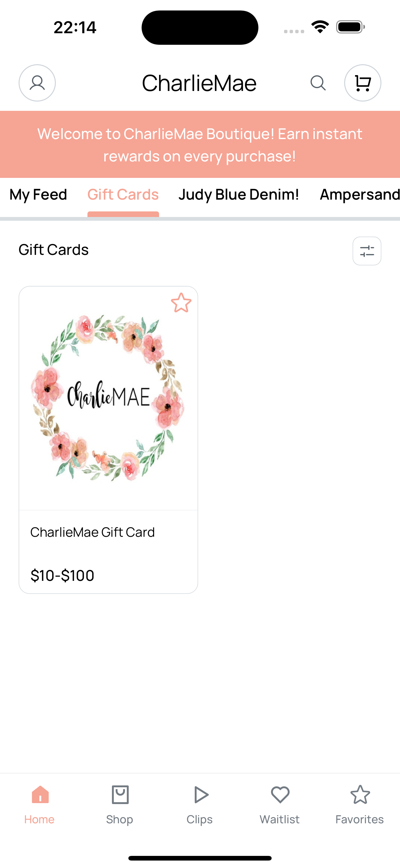Screen dimensions: 400x868
Task: Open the Waitlist heart icon
Action: [280, 794]
